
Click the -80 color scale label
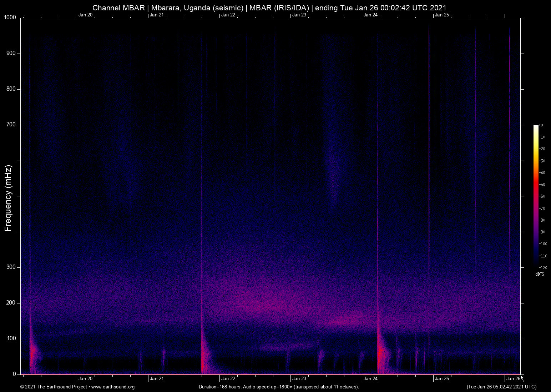(x=542, y=220)
